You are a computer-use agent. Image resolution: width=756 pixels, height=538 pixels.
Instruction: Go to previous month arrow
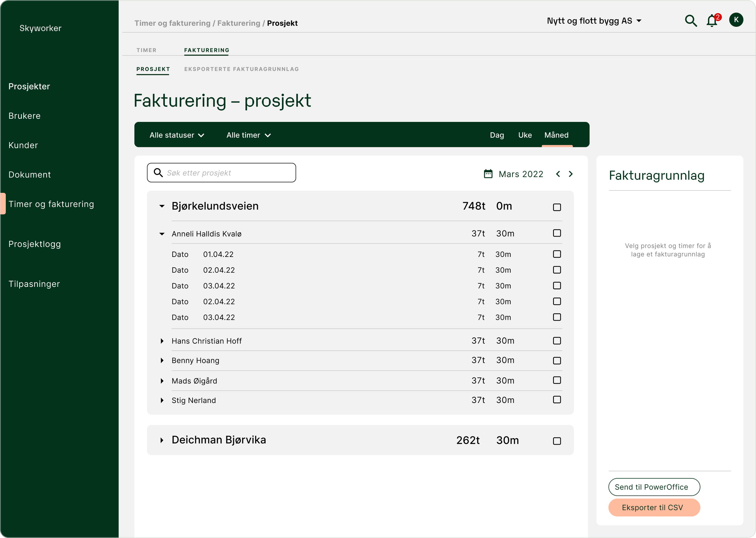coord(558,174)
